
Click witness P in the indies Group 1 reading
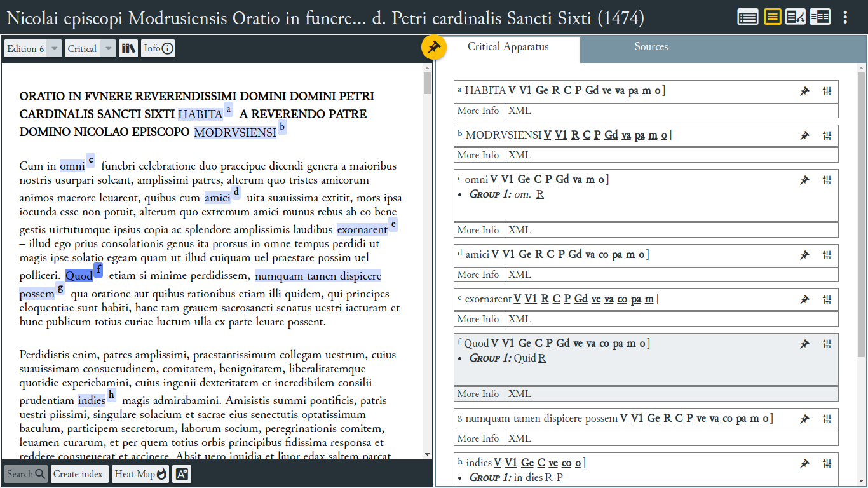(x=560, y=478)
